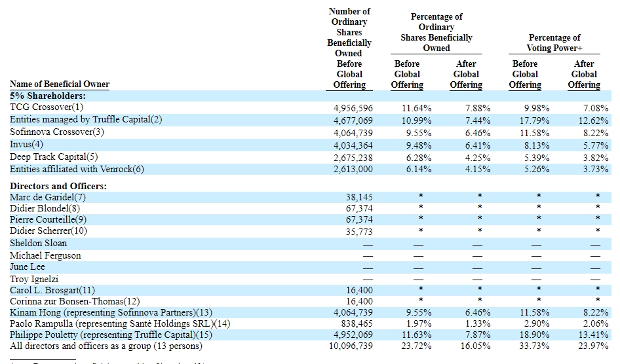Click the 12.62% voting power value

[594, 120]
